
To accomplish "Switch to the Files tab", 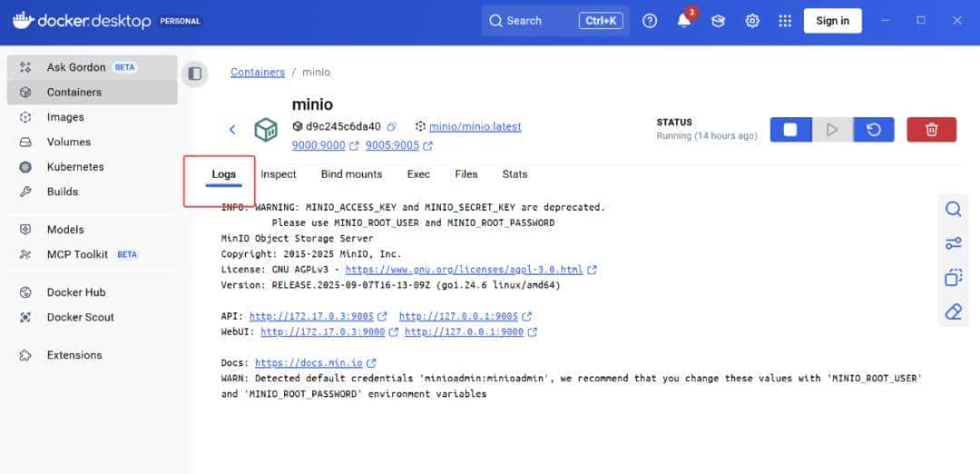I will tap(466, 174).
